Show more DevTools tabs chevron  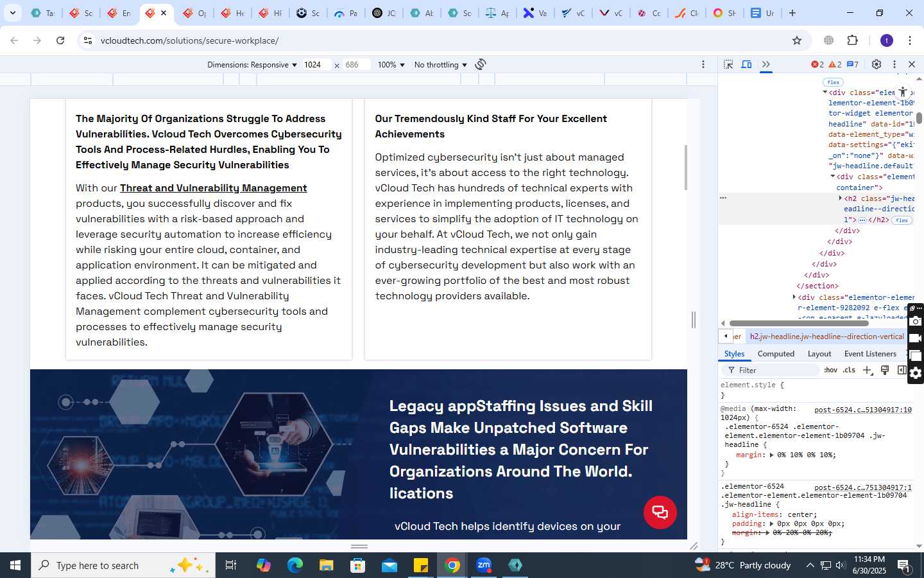pos(766,64)
